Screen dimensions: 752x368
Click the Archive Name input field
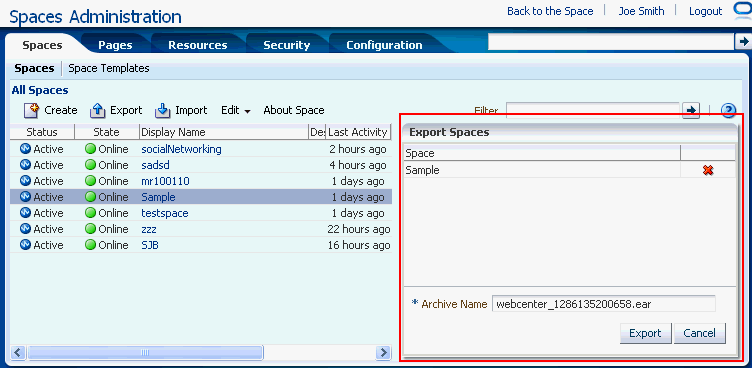(x=603, y=304)
